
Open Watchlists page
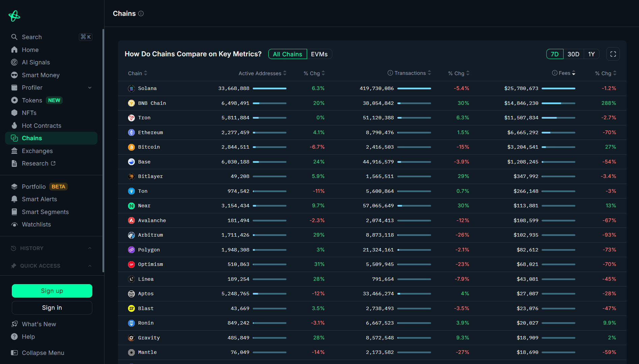click(51, 224)
